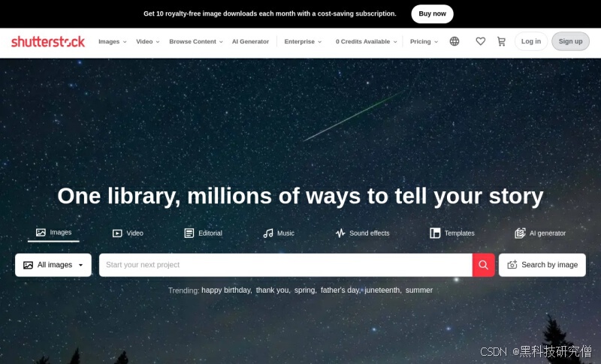Click the Sign up button
The image size is (601, 364).
(x=570, y=41)
